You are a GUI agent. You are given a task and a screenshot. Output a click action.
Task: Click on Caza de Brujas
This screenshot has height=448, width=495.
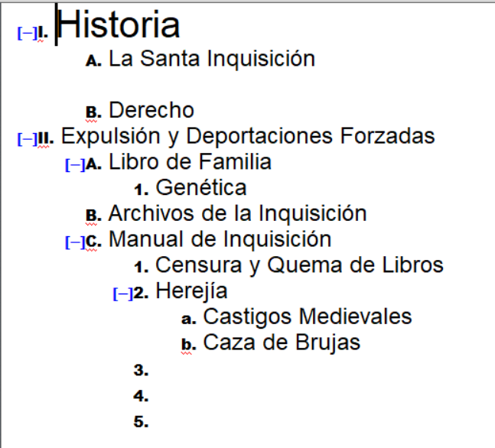pos(282,342)
